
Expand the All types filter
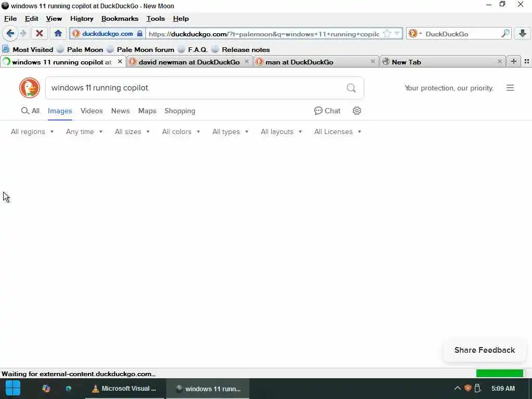coord(230,131)
